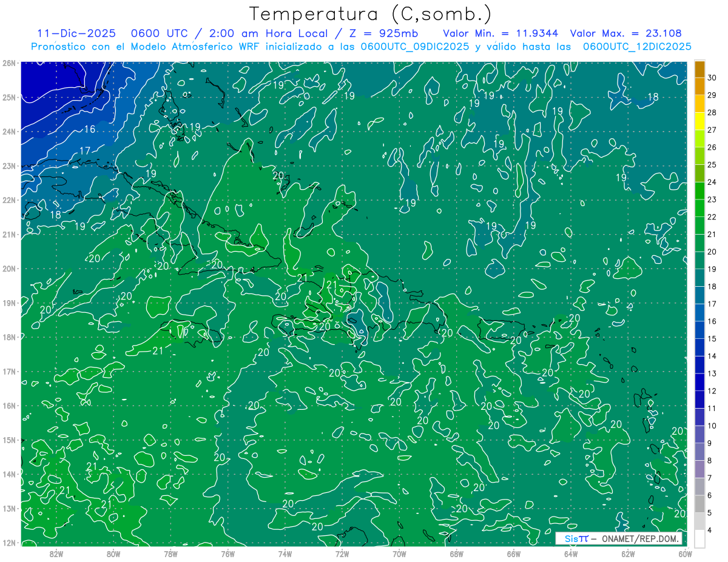Click the gray color bar segment between 5 and 6
Image resolution: width=728 pixels, height=562 pixels.
tap(699, 504)
